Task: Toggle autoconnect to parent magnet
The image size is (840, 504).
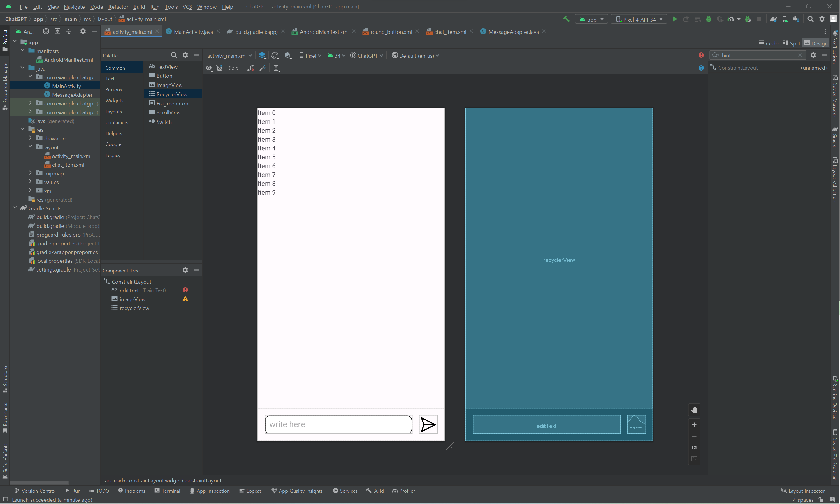Action: [219, 68]
